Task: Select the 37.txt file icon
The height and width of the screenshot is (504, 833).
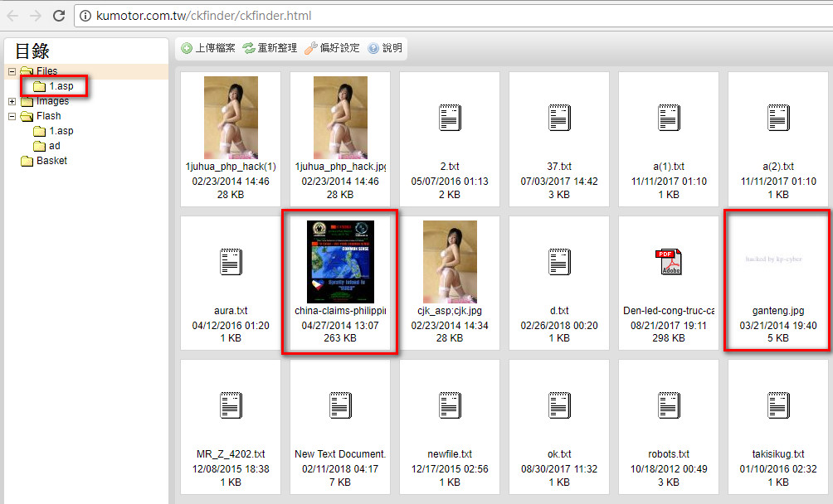Action: pos(559,117)
